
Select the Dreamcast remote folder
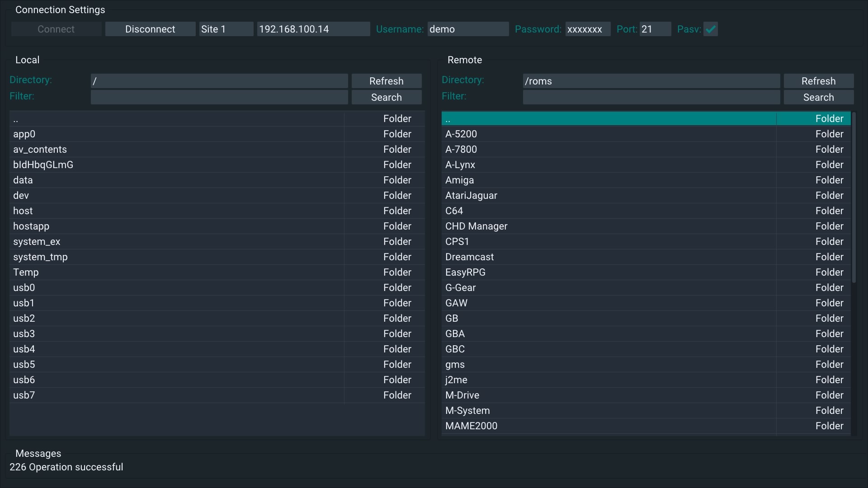click(470, 257)
